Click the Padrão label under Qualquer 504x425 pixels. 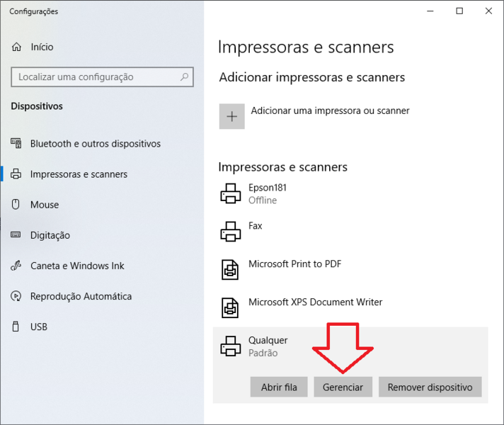coord(263,353)
